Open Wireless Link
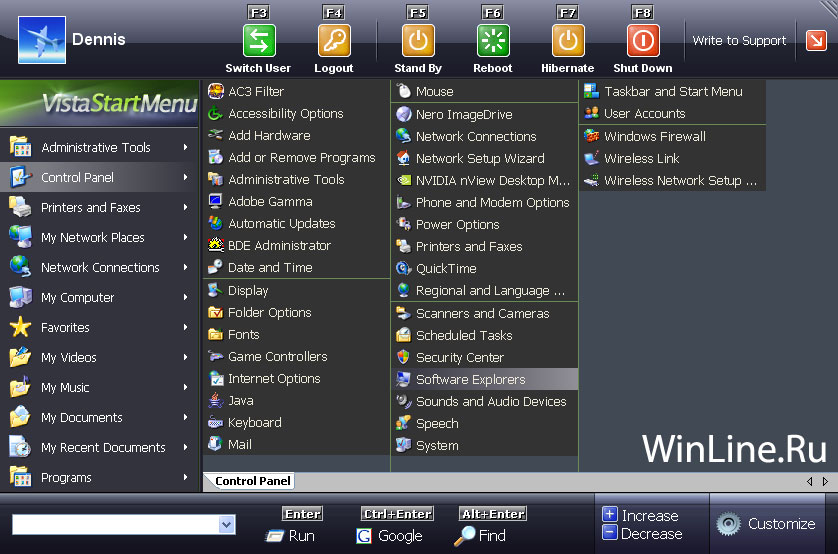838x554 pixels. (673, 158)
